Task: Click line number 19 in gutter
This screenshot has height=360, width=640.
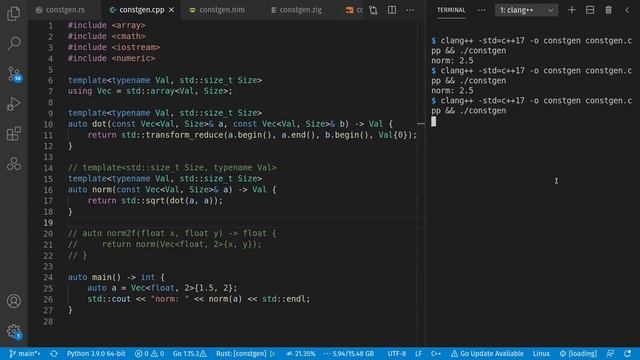Action: [x=48, y=222]
